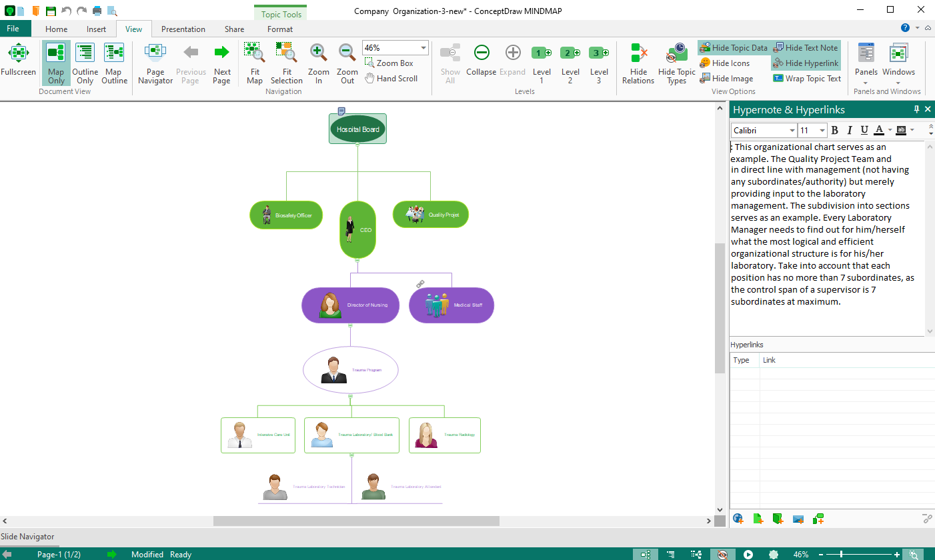Screen dimensions: 935x560
Task: Toggle Wrap Topic Text option
Action: coord(807,78)
